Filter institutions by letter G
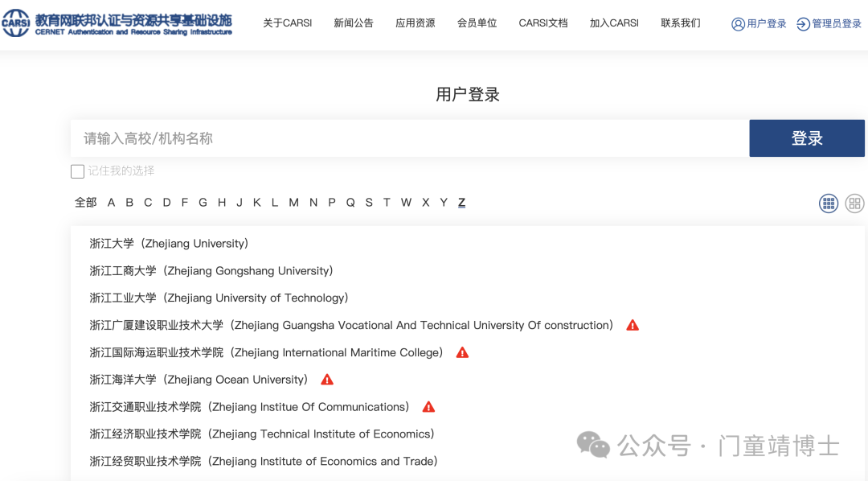 [203, 202]
